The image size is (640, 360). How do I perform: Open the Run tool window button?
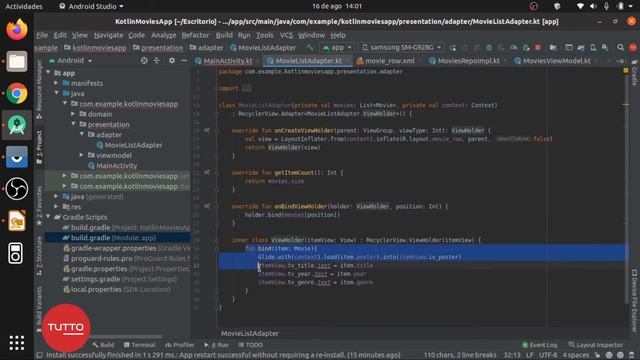pyautogui.click(x=216, y=345)
